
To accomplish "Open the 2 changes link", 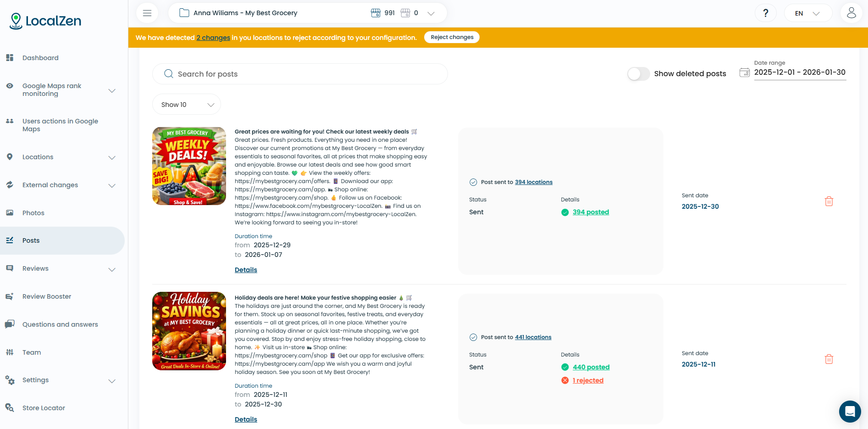I will (213, 38).
